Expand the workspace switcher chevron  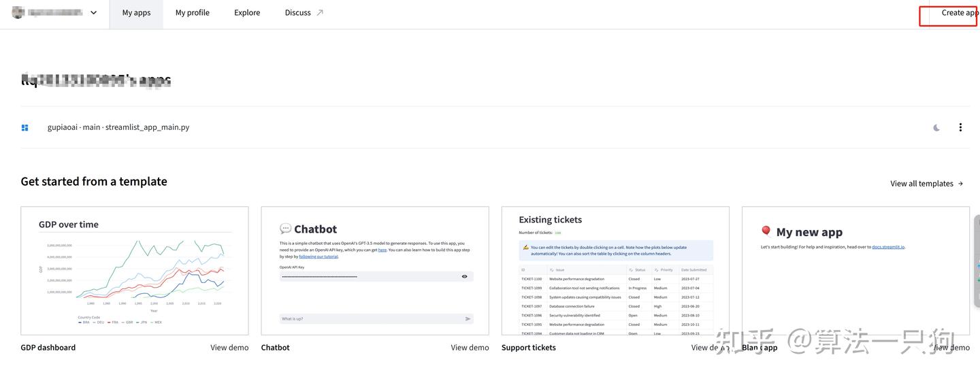point(93,13)
